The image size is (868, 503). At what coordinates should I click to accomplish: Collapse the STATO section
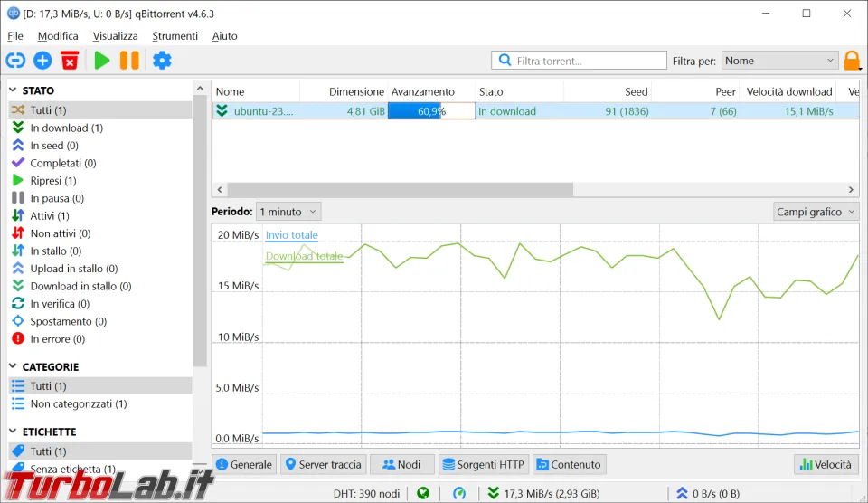tap(13, 90)
